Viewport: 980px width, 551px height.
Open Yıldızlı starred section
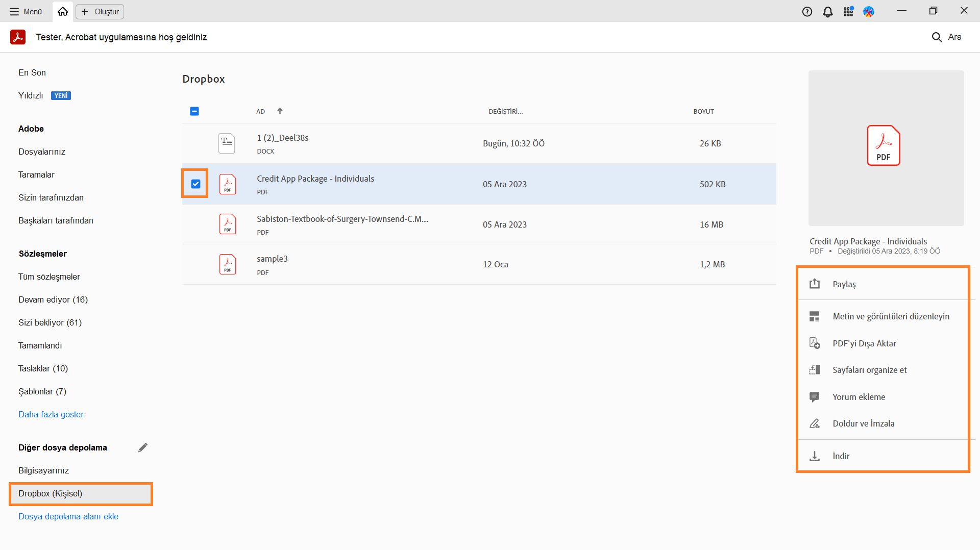click(31, 95)
